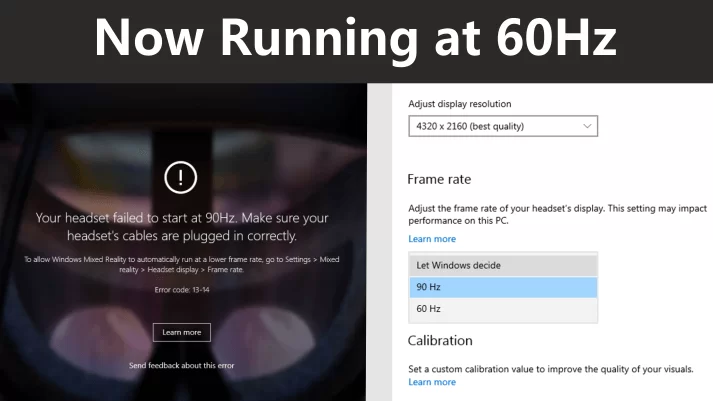Screen dimensions: 713x401
Task: Click the Adjust display resolution label
Action: [466, 104]
